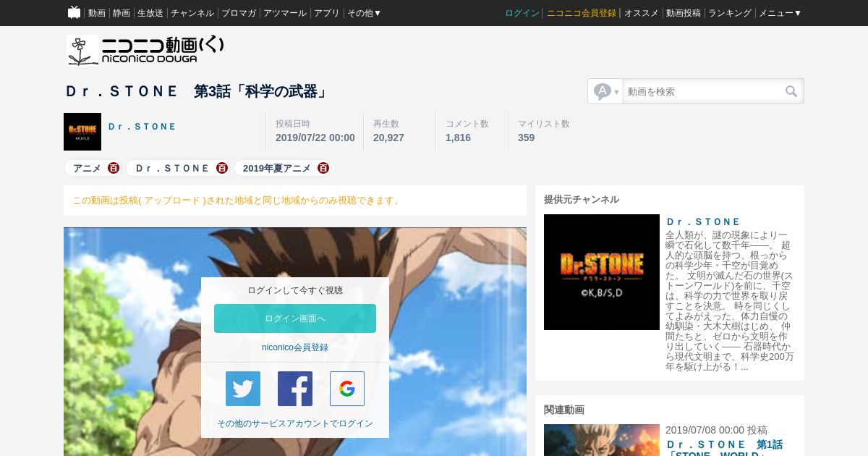Open dictionary icon next to 2019年夏アニメ tag
The height and width of the screenshot is (456, 868).
[323, 168]
